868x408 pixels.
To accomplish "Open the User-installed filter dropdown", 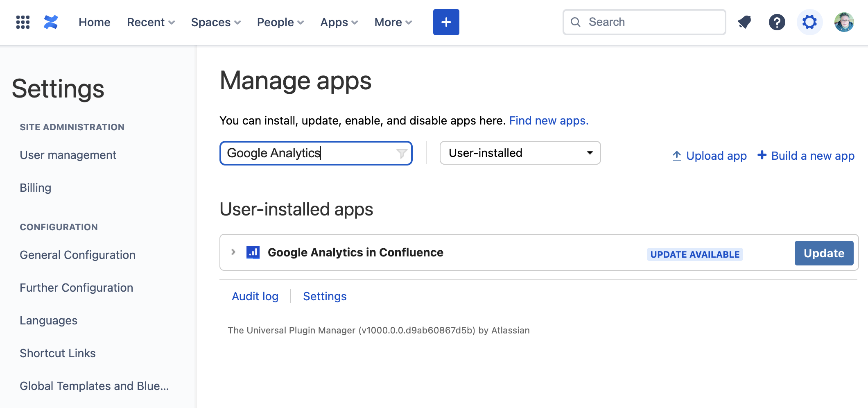I will point(520,153).
